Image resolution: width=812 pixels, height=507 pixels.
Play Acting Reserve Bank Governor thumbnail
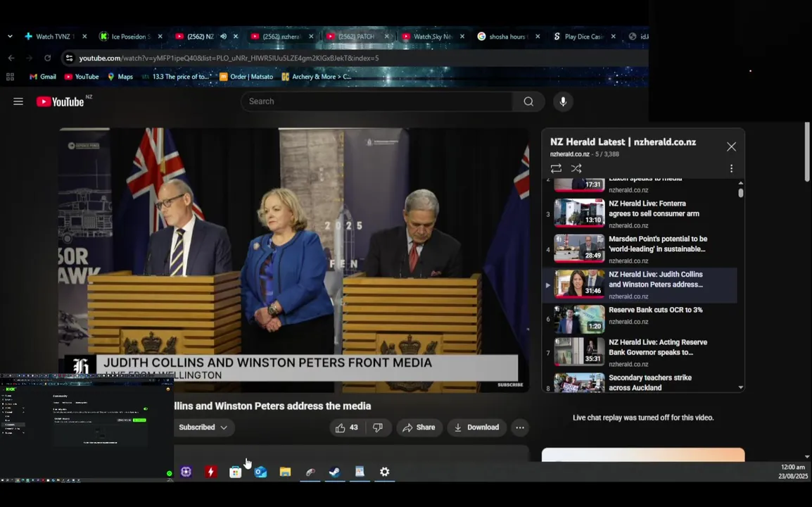pos(579,352)
